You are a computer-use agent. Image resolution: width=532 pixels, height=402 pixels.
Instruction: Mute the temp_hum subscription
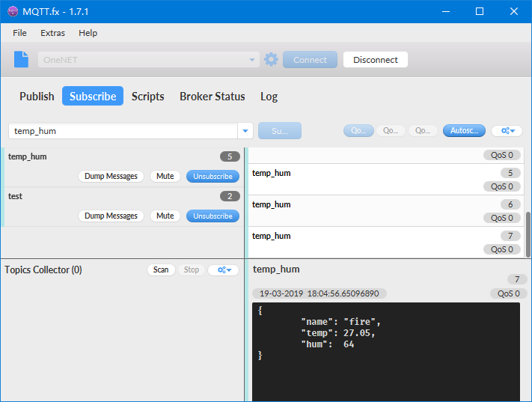pos(165,176)
